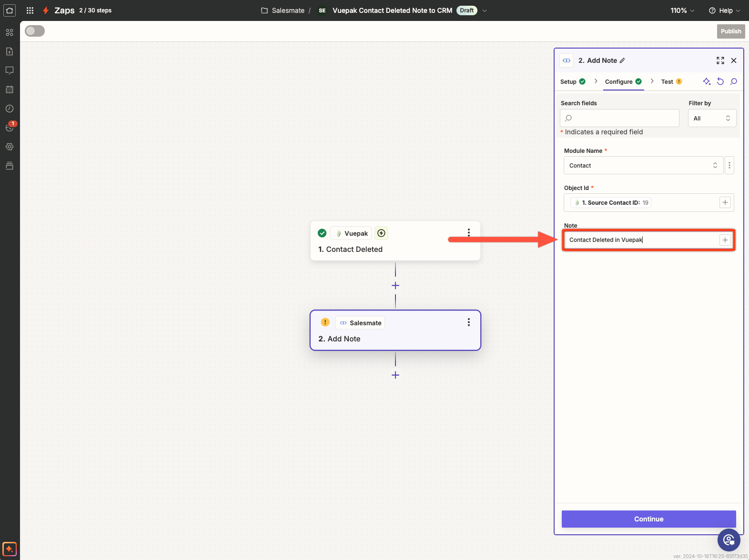Click the rename pencil icon beside Add Note
The image size is (749, 560).
coord(622,61)
